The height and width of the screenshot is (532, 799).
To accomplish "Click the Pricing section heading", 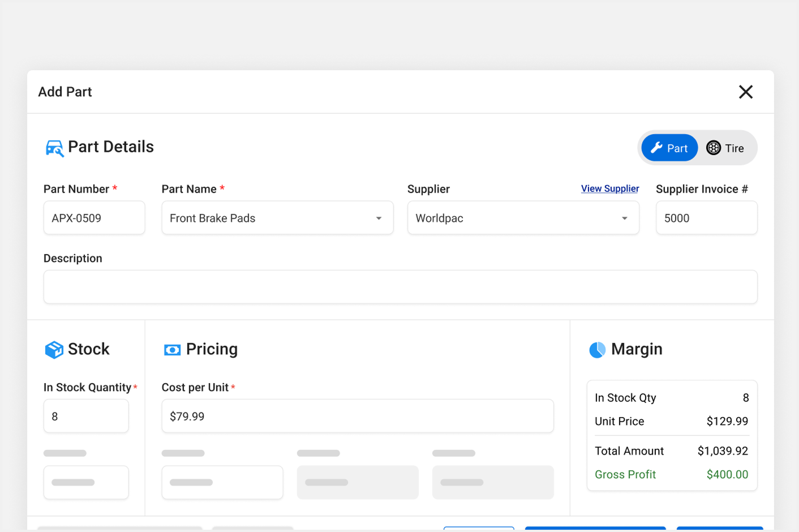I will click(212, 349).
